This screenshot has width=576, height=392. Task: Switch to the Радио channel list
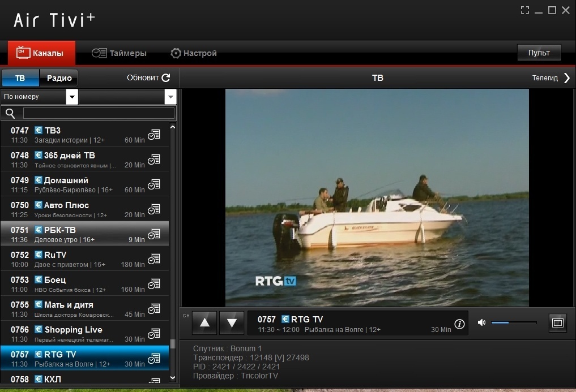click(59, 78)
